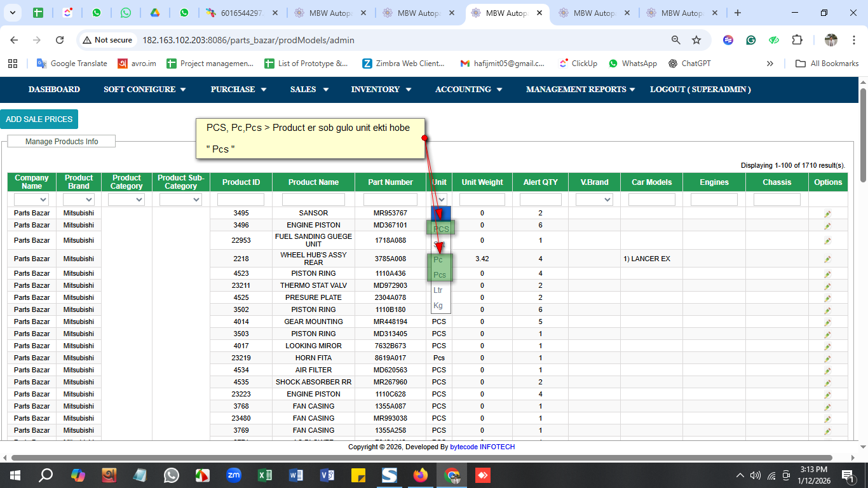The height and width of the screenshot is (488, 868).
Task: Show hidden bookmarks with double chevron
Action: 770,64
